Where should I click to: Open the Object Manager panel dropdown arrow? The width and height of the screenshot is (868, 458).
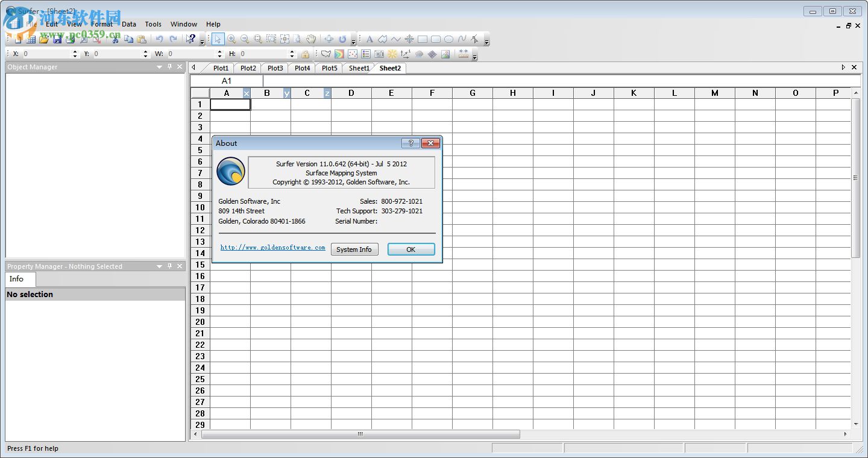160,67
